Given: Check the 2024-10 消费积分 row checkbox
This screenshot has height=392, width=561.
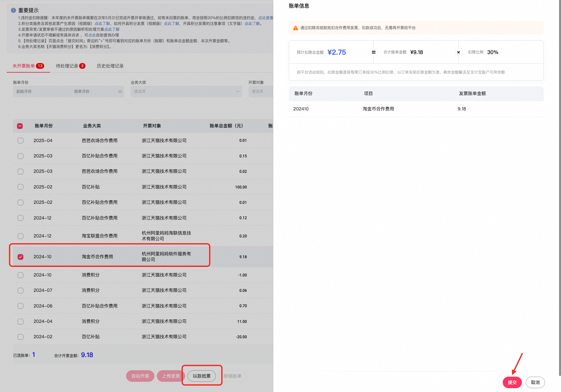Looking at the screenshot, I should [x=20, y=275].
